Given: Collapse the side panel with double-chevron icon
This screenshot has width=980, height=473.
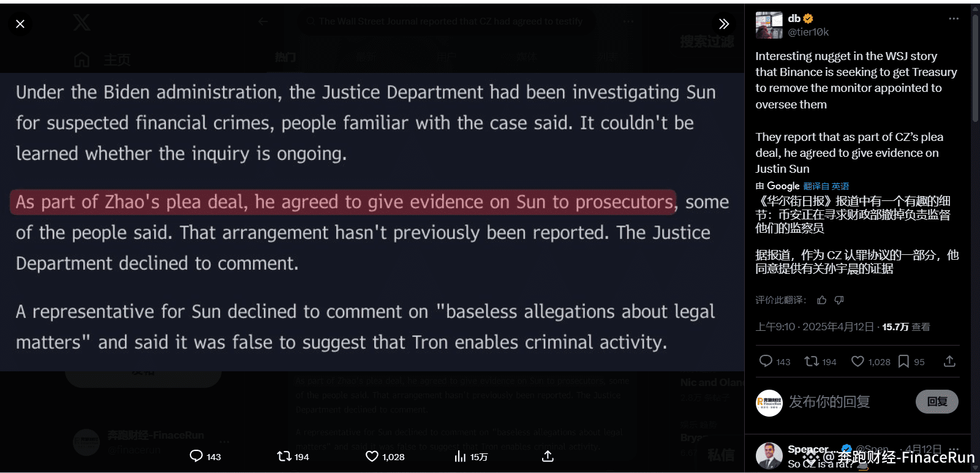Looking at the screenshot, I should pyautogui.click(x=724, y=24).
